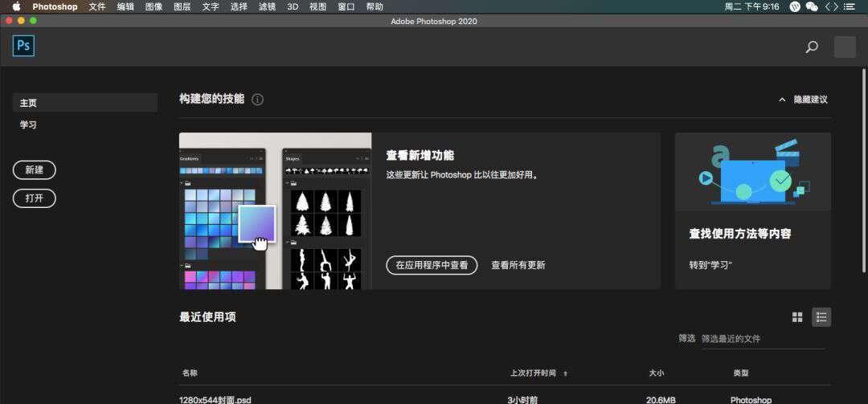Open the 查看所有更新 link
868x404 pixels.
coord(518,265)
